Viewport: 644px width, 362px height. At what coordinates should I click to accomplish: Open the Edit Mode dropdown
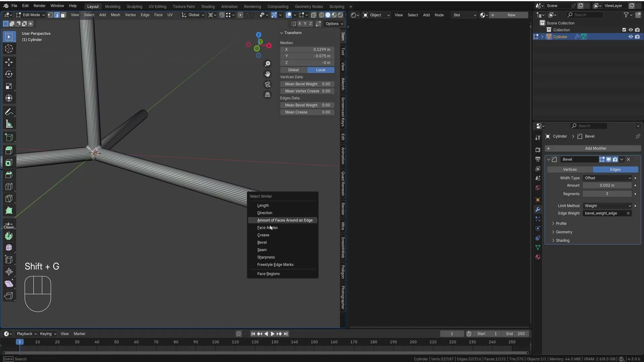point(30,15)
